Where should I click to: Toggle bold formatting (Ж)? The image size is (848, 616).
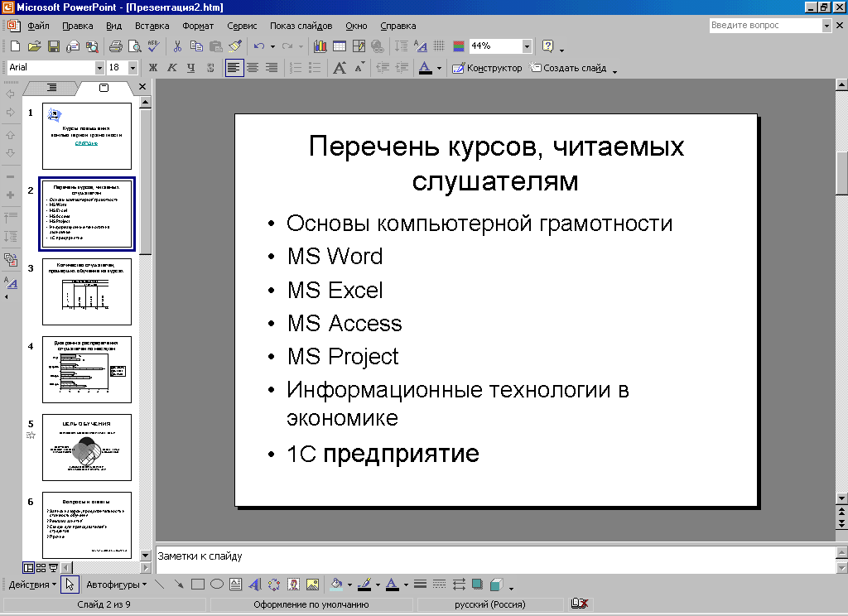click(153, 68)
